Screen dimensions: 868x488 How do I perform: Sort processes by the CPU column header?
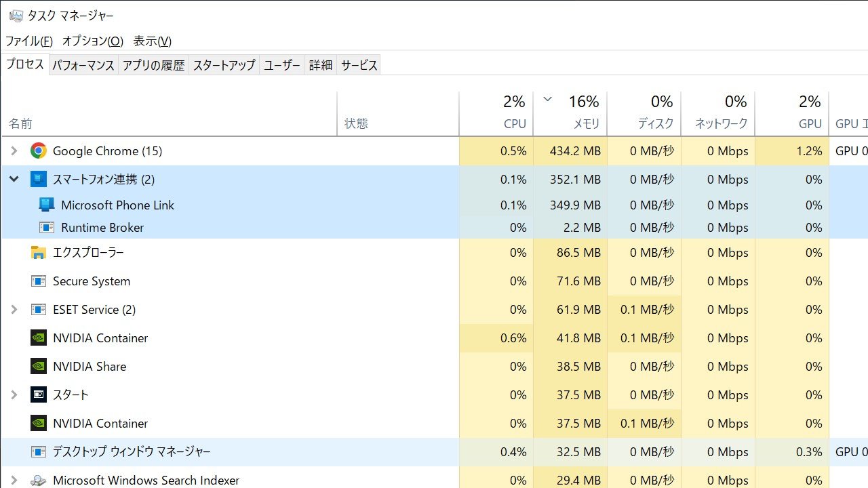(496, 114)
